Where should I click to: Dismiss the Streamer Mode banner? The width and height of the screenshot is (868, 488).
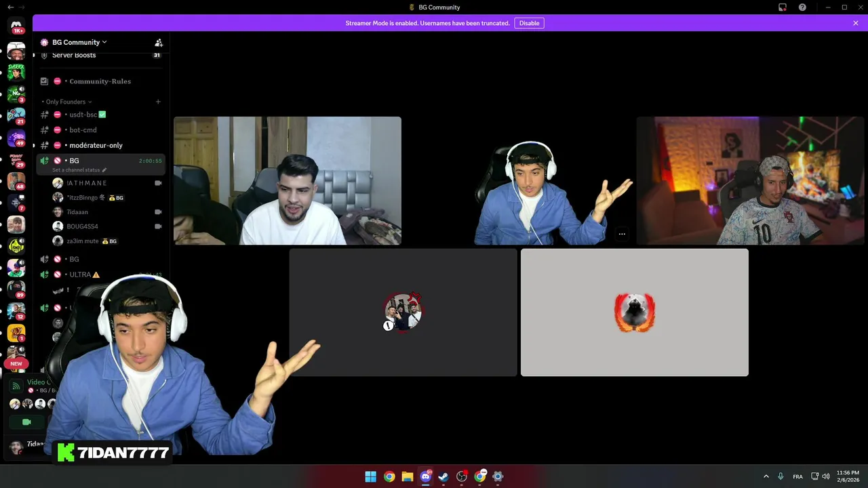tap(856, 23)
